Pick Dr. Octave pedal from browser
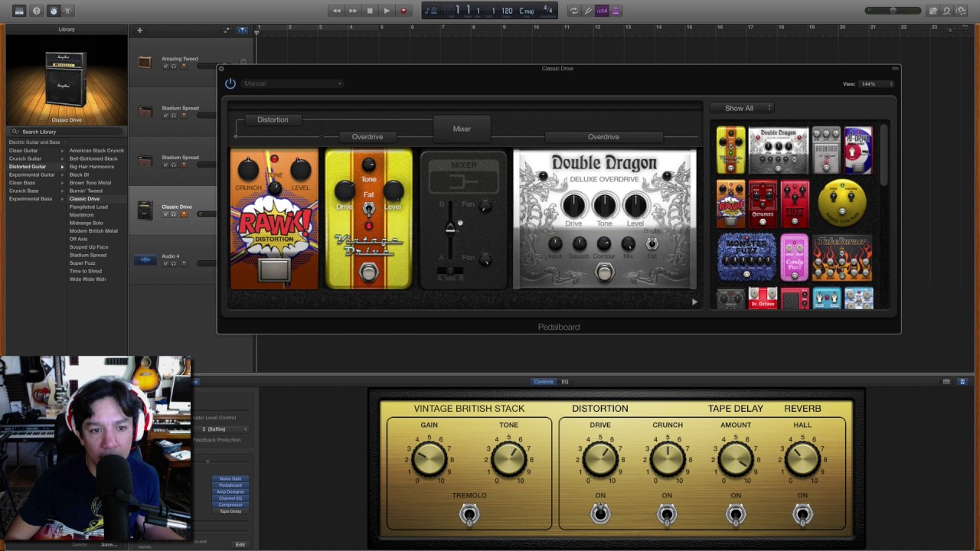 click(x=763, y=298)
